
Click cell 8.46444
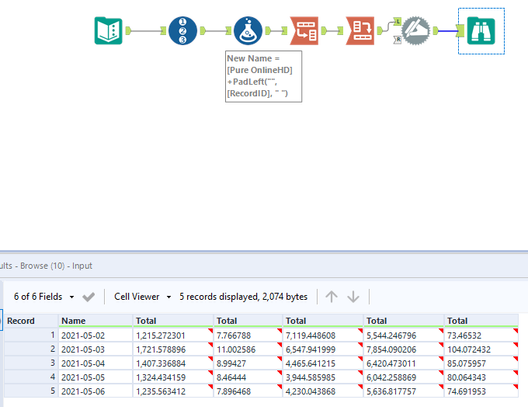pos(248,377)
